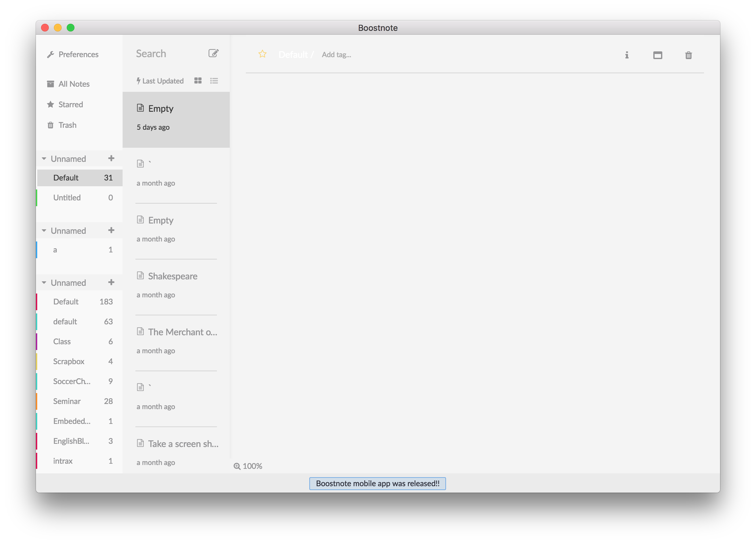This screenshot has width=756, height=544.
Task: Open the note info panel
Action: tap(627, 55)
